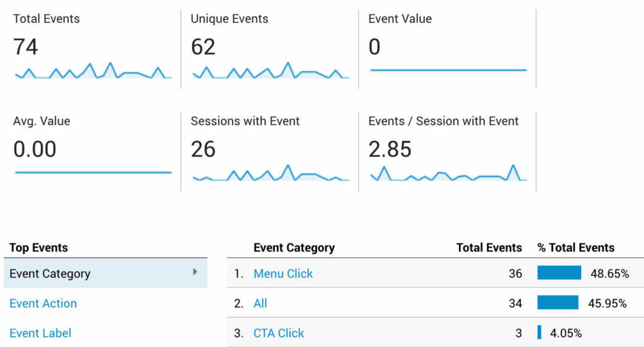The height and width of the screenshot is (347, 644).
Task: Click the Unique Events sparkline chart
Action: click(270, 71)
